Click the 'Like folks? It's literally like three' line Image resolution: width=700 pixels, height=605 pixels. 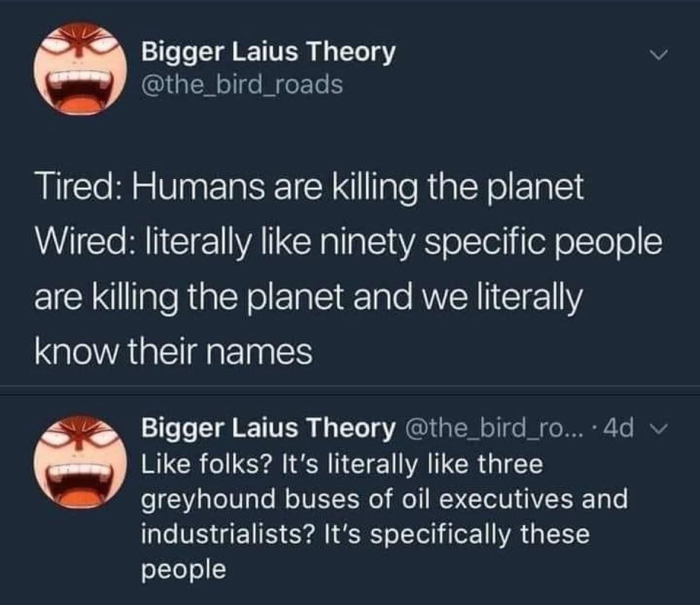(x=343, y=465)
